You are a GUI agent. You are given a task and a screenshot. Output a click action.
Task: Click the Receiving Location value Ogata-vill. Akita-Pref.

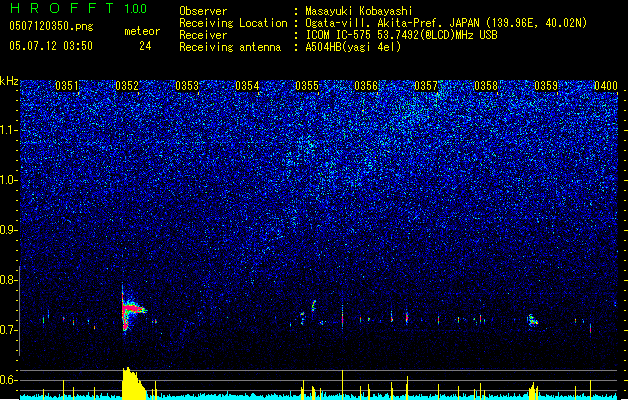[375, 23]
